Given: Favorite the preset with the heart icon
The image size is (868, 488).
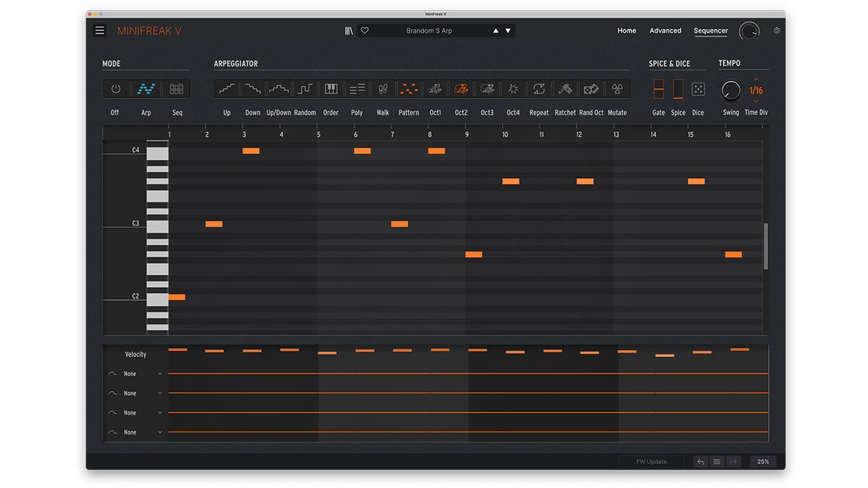Looking at the screenshot, I should pos(365,30).
